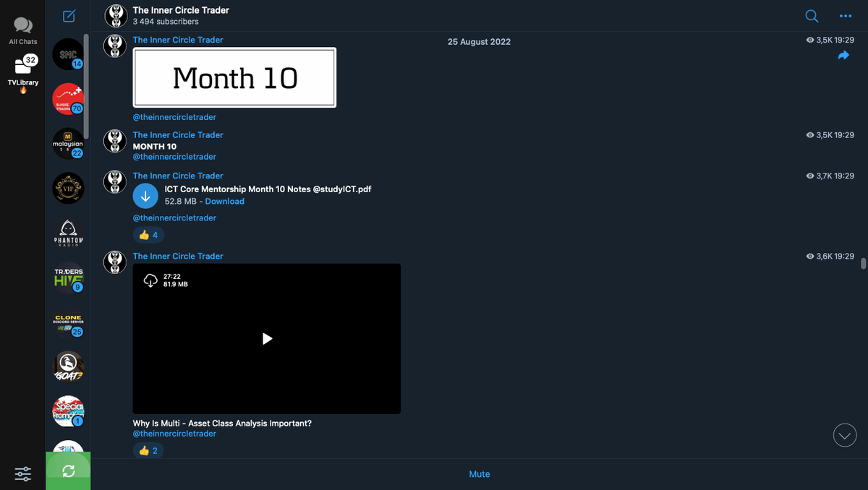Viewport: 868px width, 490px height.
Task: Open the VIP gold crest chat
Action: click(68, 189)
